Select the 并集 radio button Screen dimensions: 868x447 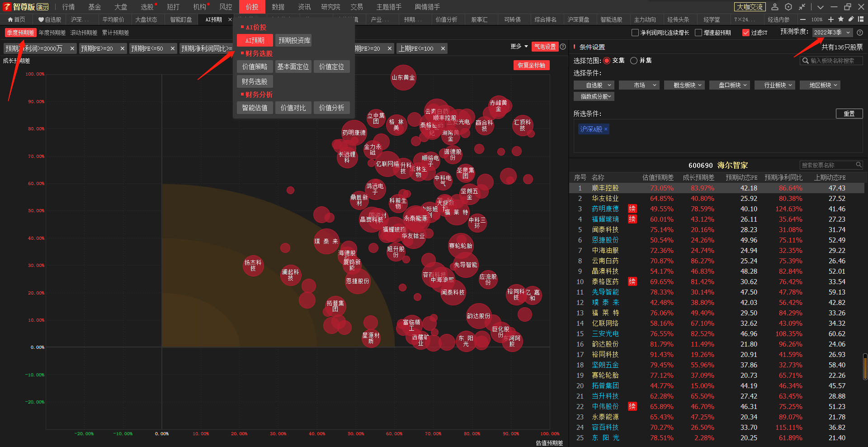(634, 60)
